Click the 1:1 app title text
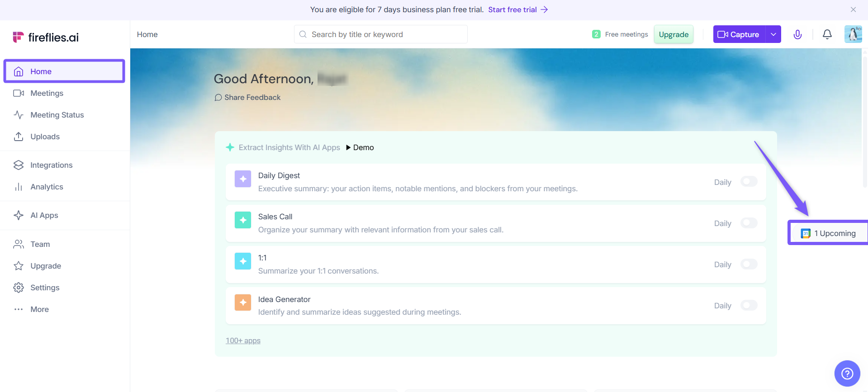The width and height of the screenshot is (868, 392). 262,258
